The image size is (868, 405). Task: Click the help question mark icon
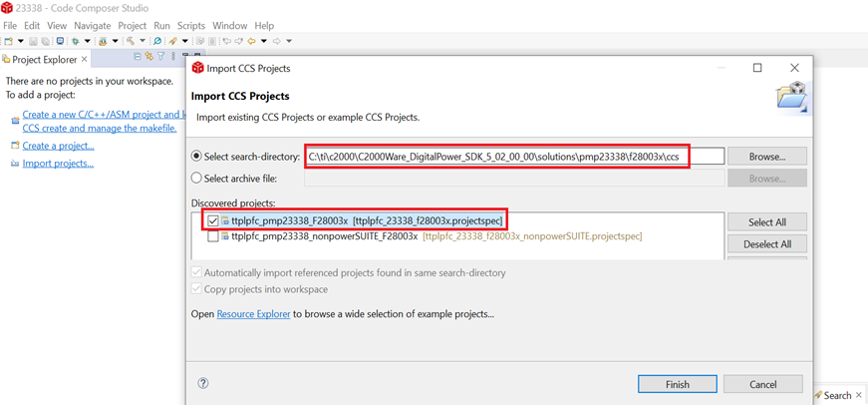(x=203, y=383)
